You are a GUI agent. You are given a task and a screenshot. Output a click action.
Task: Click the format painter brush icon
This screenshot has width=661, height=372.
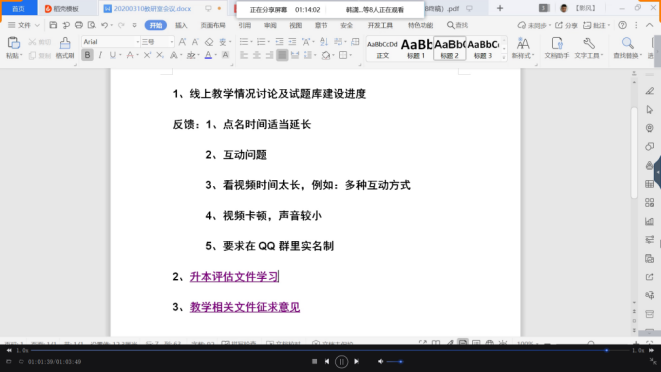[65, 43]
